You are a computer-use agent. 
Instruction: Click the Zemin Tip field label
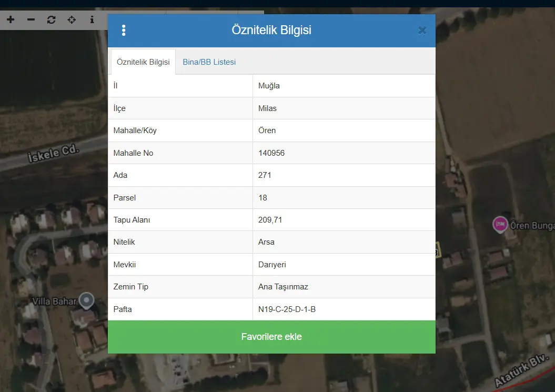[x=130, y=287]
